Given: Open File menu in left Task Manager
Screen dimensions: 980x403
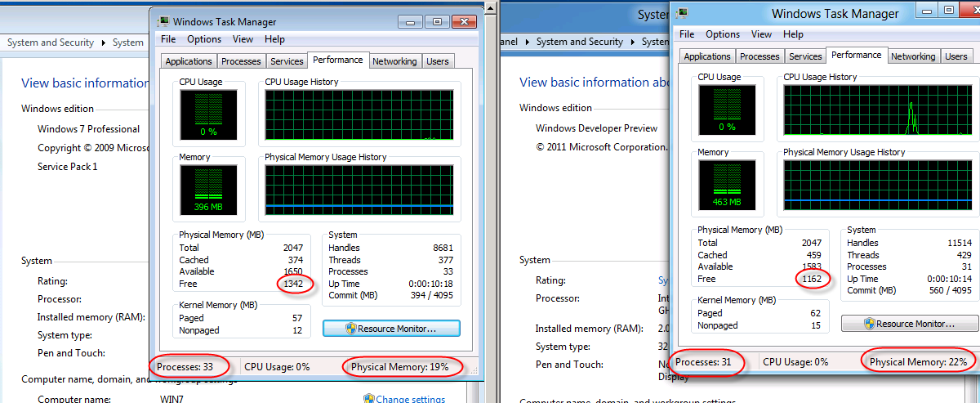Looking at the screenshot, I should point(167,39).
